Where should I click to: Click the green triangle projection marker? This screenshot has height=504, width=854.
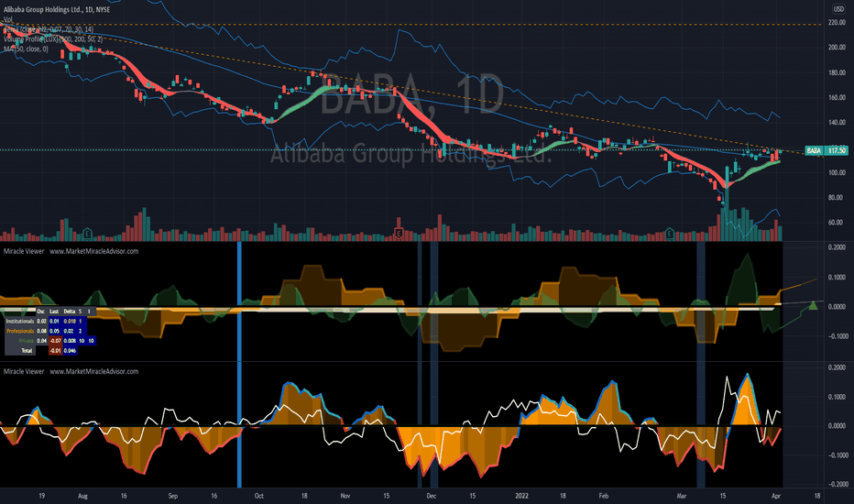tap(813, 305)
